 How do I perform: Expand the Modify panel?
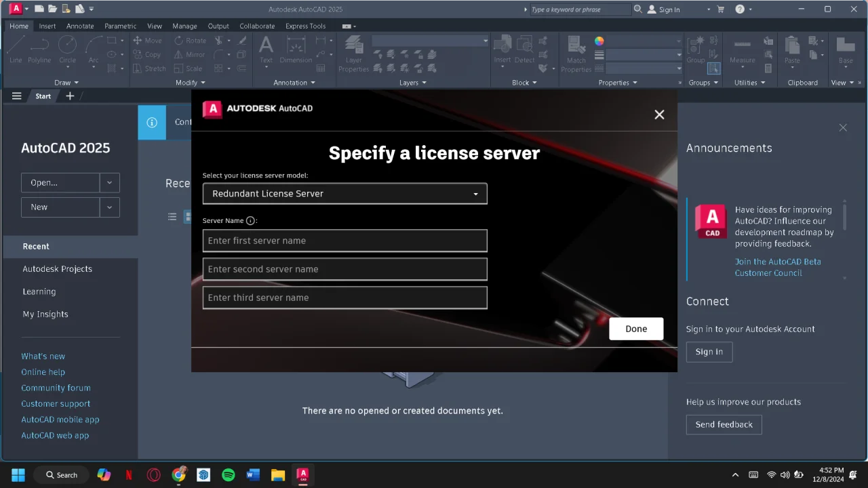(191, 83)
